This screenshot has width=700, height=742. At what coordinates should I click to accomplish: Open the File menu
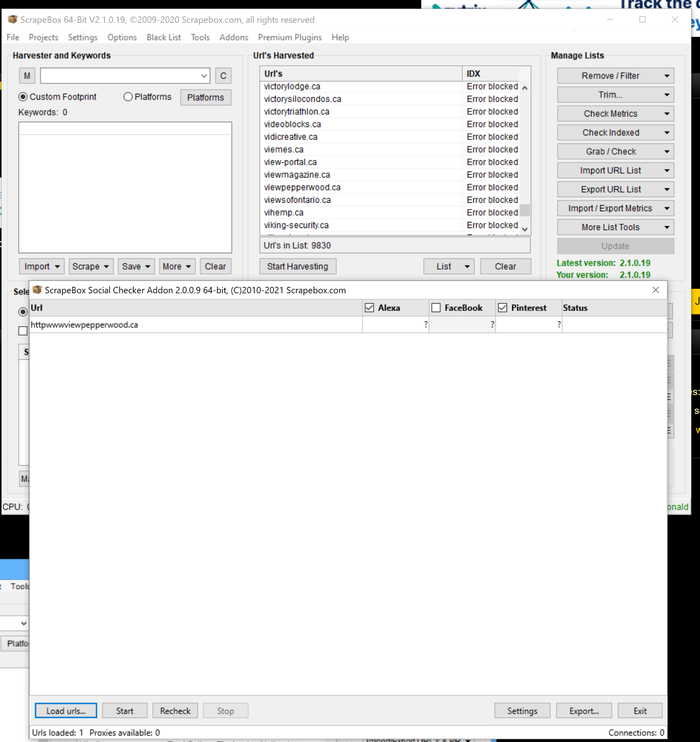click(x=13, y=37)
